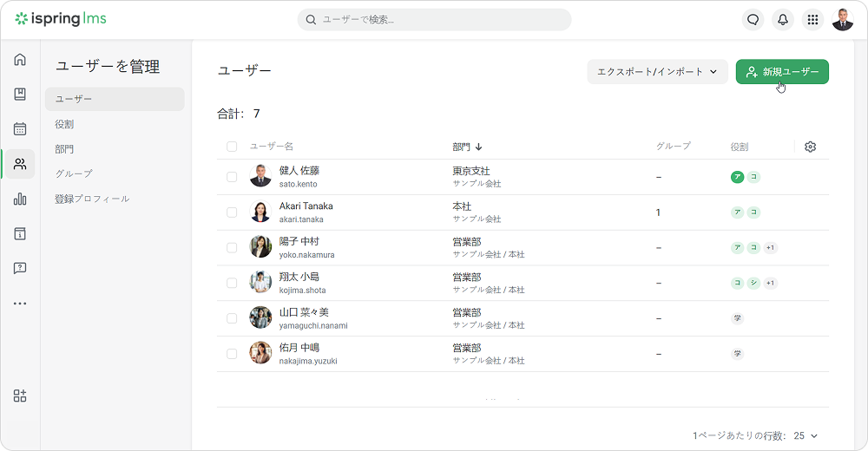This screenshot has width=868, height=451.
Task: Open table column settings gear
Action: [x=810, y=147]
